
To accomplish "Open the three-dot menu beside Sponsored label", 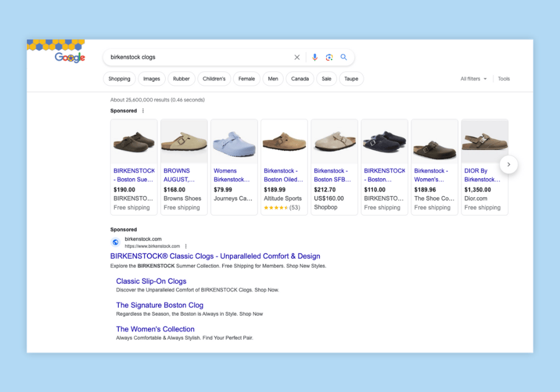I will coord(142,110).
